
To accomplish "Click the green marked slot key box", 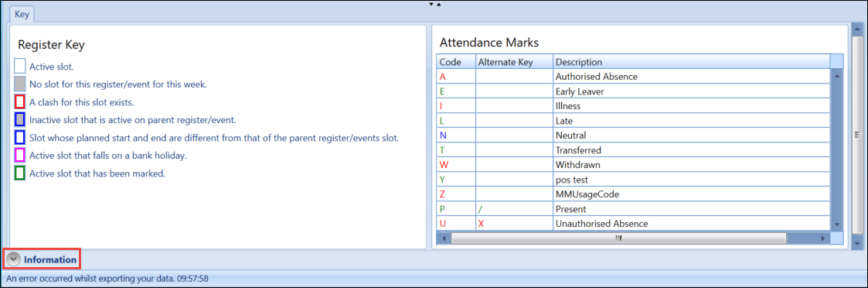I will [x=20, y=173].
